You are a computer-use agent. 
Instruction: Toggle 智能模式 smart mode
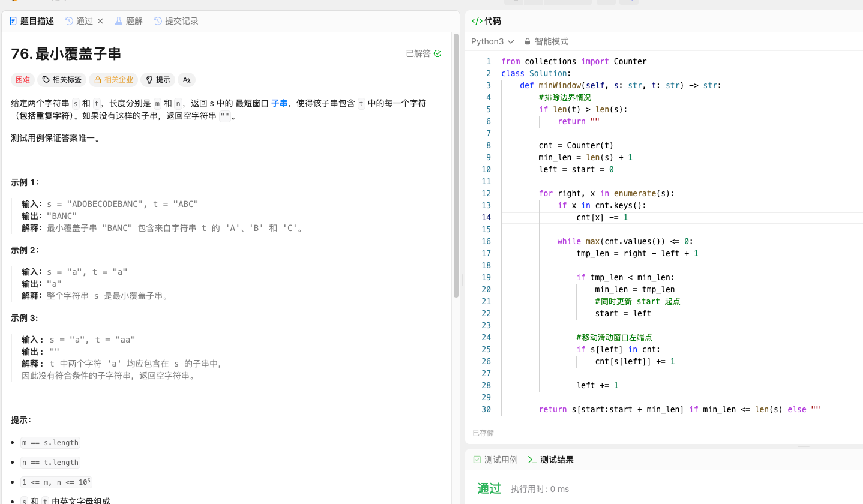551,42
